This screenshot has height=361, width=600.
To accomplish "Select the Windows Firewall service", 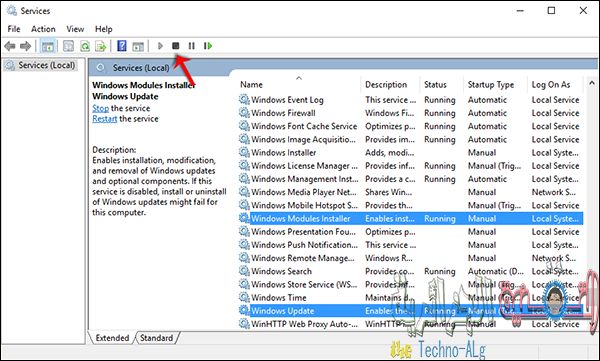I will tap(411, 113).
